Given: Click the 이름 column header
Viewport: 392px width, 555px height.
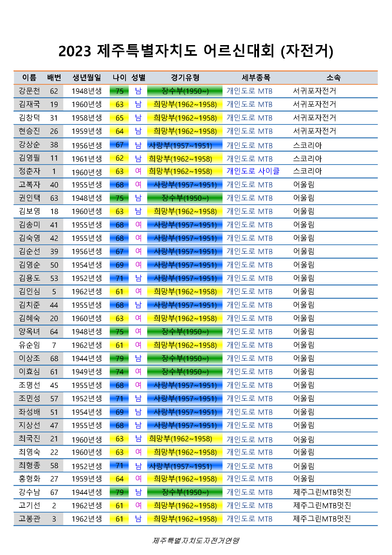Looking at the screenshot, I should tap(29, 78).
